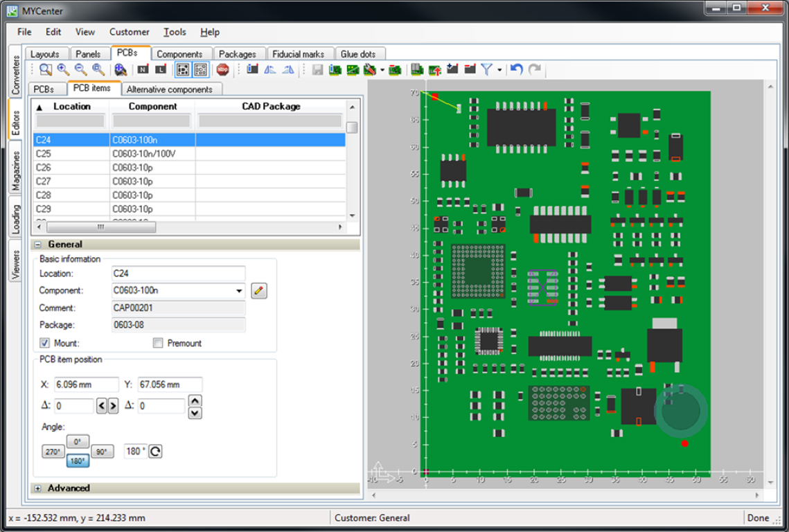This screenshot has height=532, width=789.
Task: Open the wrench tools dropdown arrow
Action: pyautogui.click(x=382, y=70)
